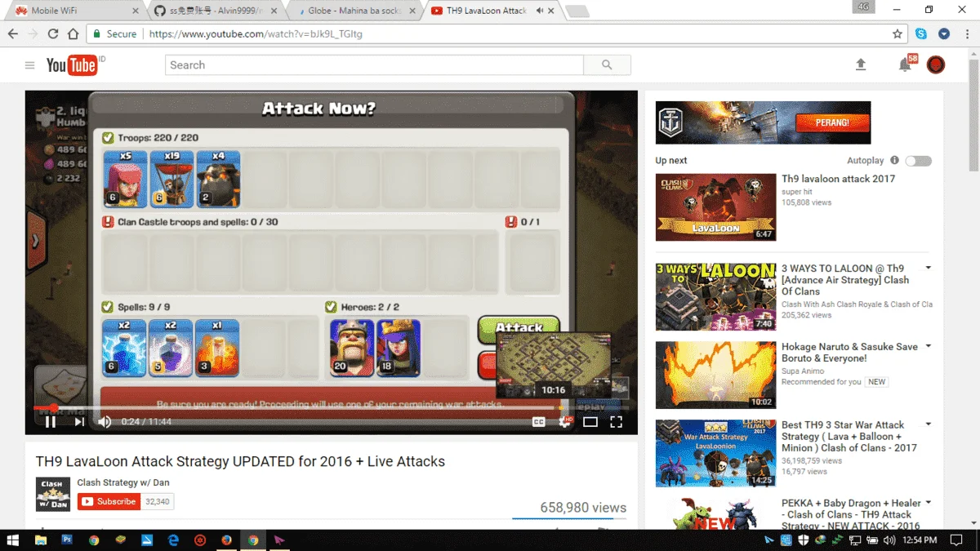Open File Explorer from the taskbar
This screenshot has width=980, height=551.
click(41, 540)
